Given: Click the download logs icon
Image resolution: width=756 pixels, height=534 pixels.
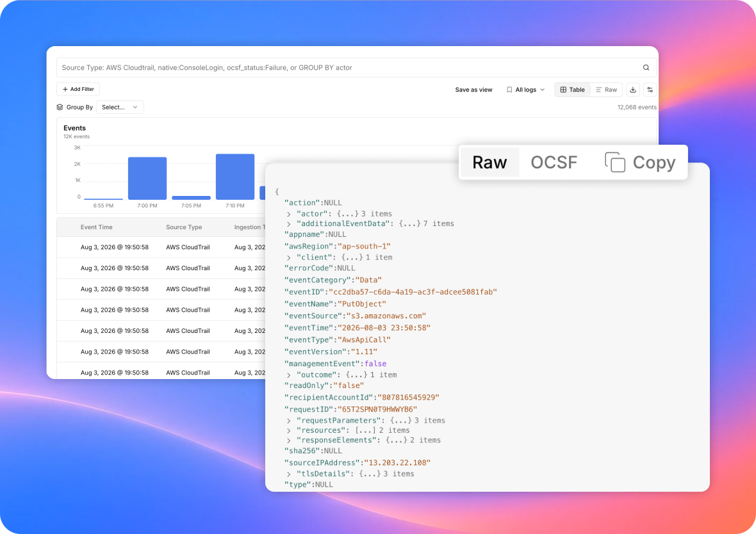Looking at the screenshot, I should point(632,90).
